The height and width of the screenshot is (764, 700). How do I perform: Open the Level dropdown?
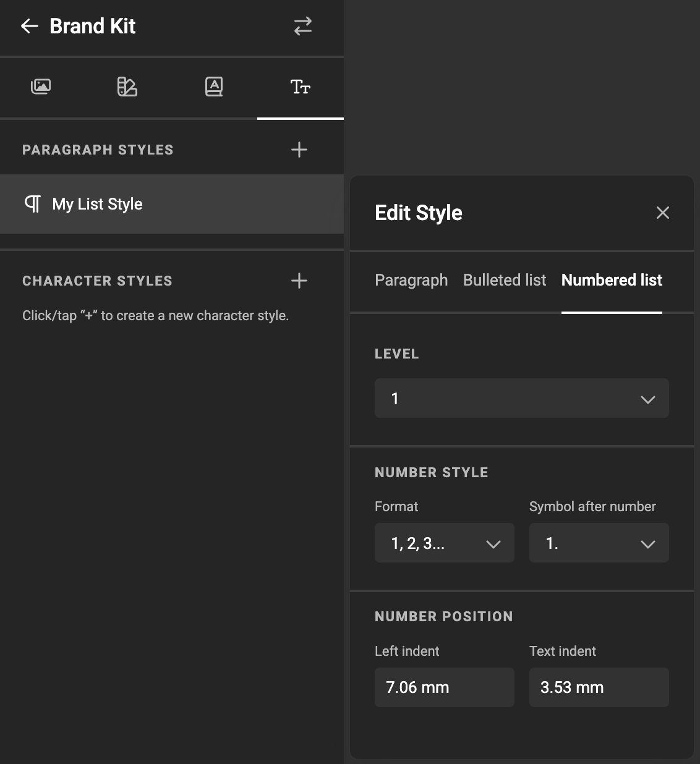(x=521, y=399)
